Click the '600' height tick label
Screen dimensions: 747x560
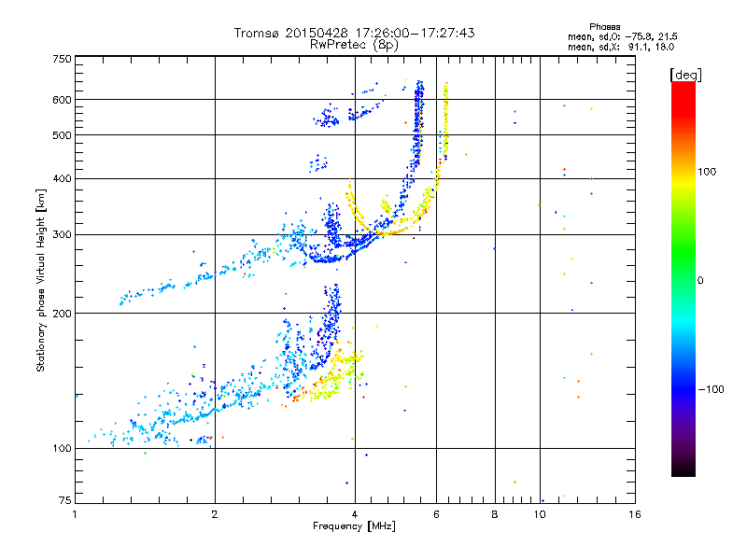coord(62,100)
